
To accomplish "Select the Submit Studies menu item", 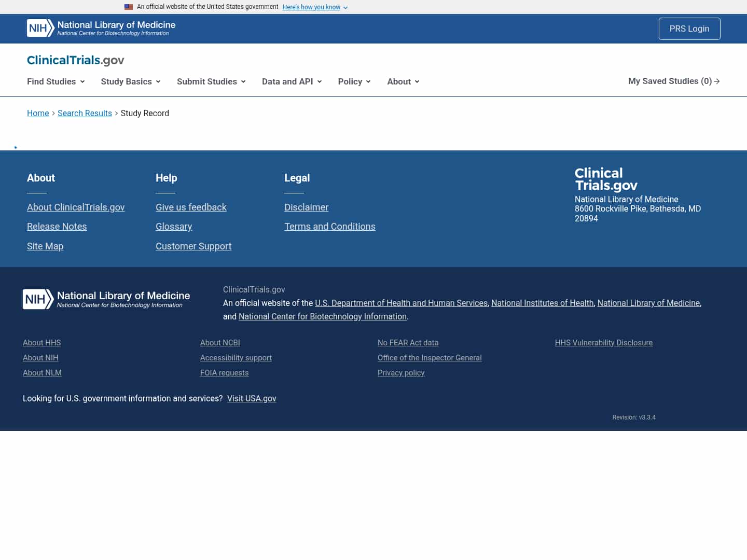I will (x=211, y=81).
